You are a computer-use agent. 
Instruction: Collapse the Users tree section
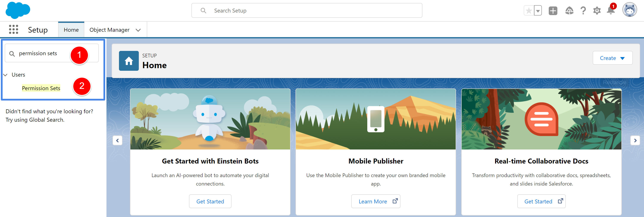click(x=5, y=75)
